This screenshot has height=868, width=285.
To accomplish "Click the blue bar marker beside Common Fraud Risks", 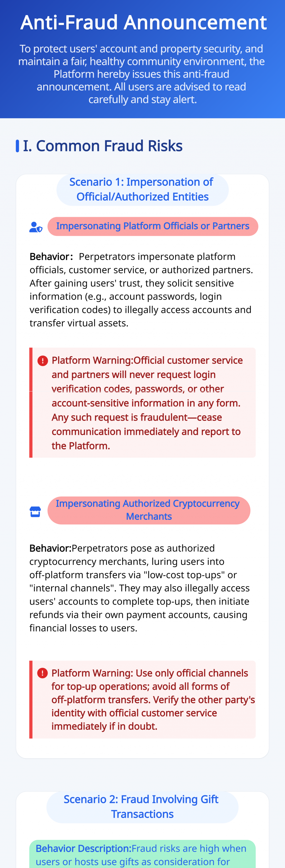I will click(x=18, y=146).
